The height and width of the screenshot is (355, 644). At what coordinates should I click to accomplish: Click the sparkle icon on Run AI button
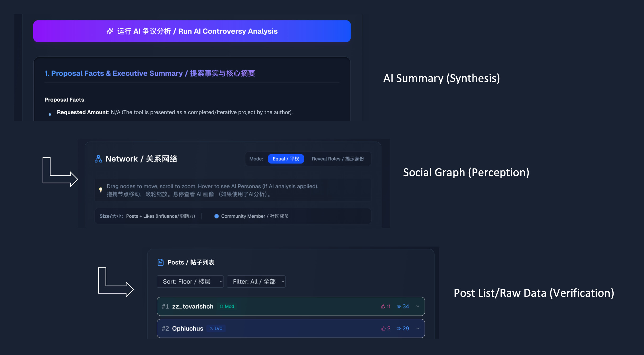pyautogui.click(x=110, y=31)
